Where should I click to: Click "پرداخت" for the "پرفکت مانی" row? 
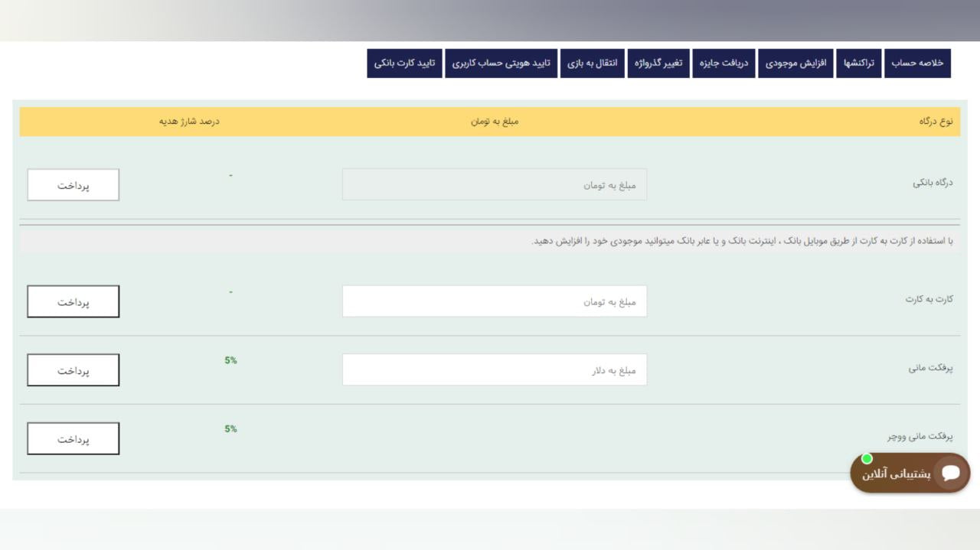tap(73, 369)
